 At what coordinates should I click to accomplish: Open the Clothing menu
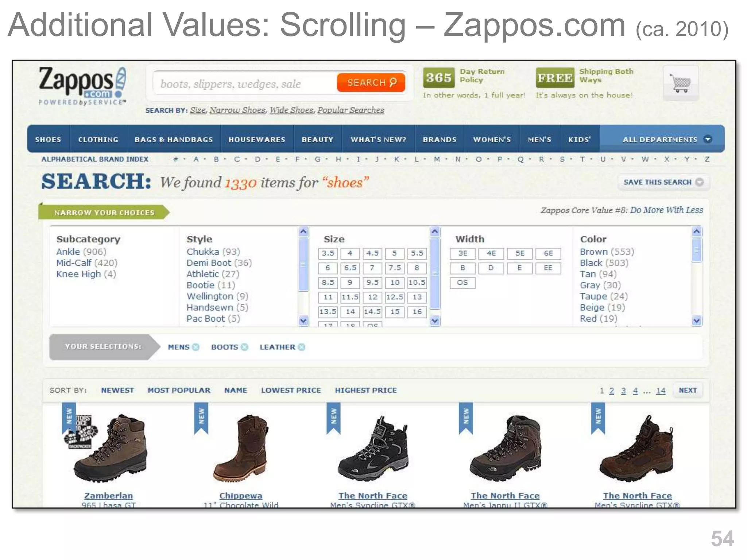(98, 139)
